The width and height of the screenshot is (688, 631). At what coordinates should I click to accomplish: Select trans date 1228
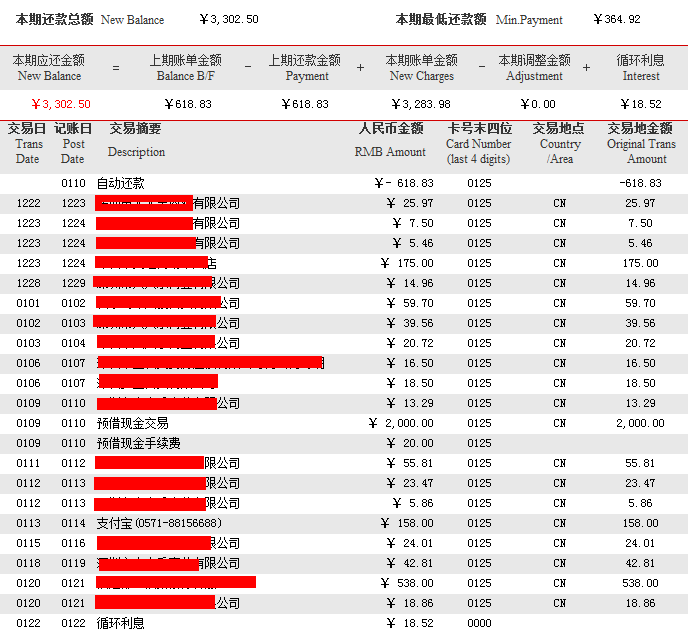coord(28,283)
